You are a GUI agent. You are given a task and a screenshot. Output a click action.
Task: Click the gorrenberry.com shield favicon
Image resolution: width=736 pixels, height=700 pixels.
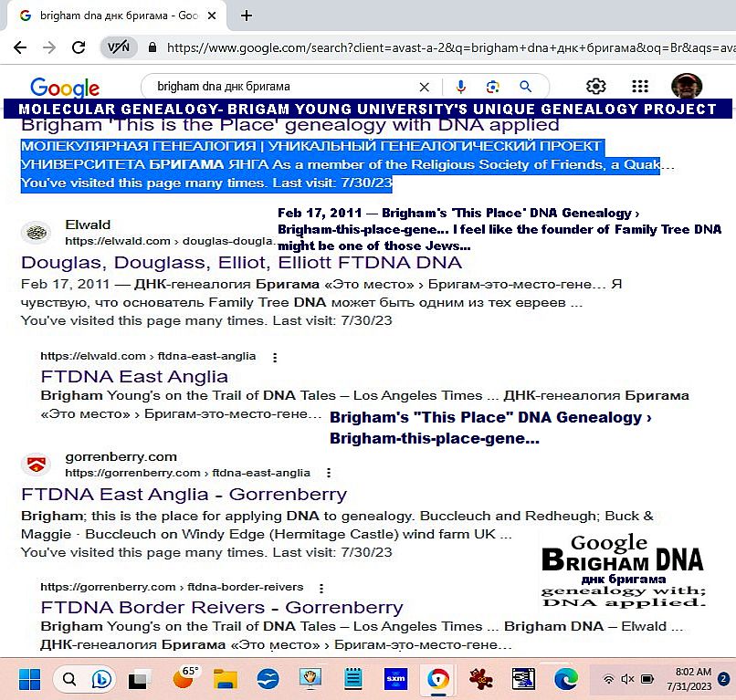tap(37, 465)
